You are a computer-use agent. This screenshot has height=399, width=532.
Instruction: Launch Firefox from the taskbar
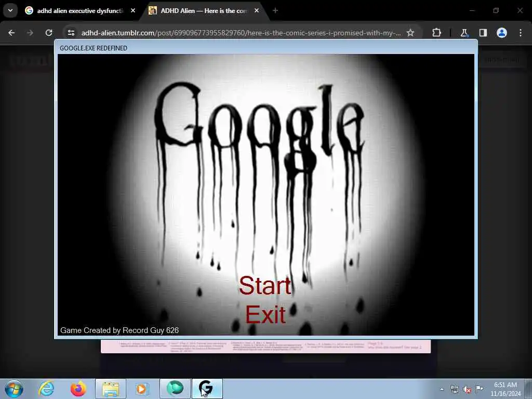click(78, 389)
